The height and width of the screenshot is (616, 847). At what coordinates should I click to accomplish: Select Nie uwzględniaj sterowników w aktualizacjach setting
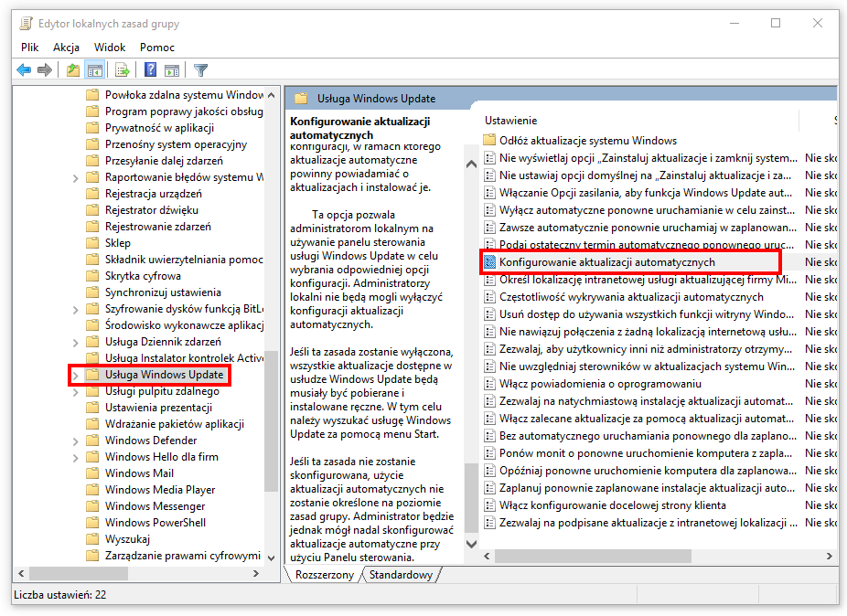pos(647,366)
